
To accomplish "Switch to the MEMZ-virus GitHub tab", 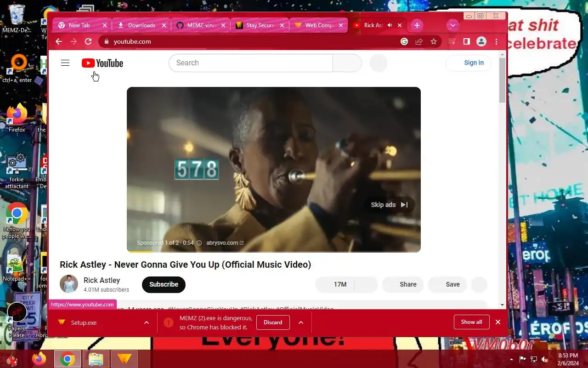I will pyautogui.click(x=201, y=25).
